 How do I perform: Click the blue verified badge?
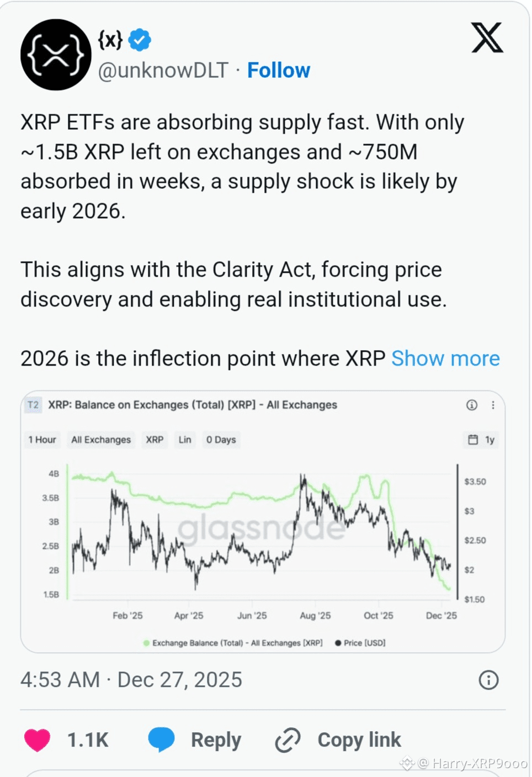tap(140, 40)
